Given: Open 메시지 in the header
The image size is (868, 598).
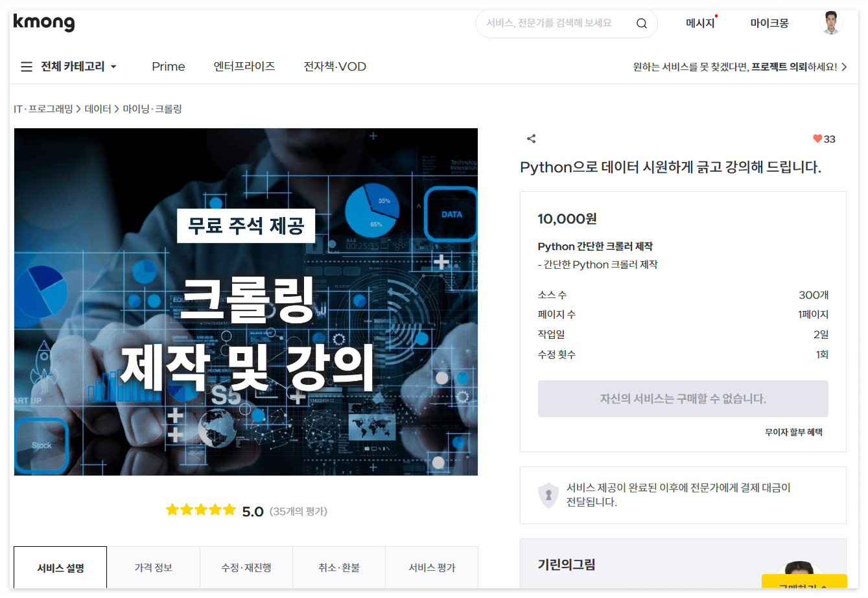Looking at the screenshot, I should click(x=700, y=23).
